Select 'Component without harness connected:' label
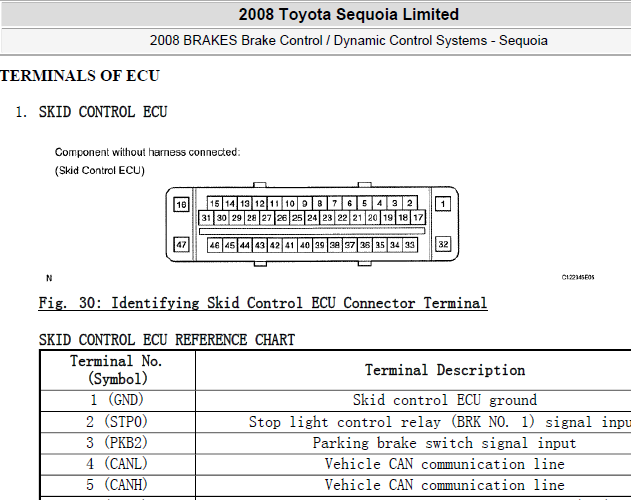631x500 pixels. 147,152
